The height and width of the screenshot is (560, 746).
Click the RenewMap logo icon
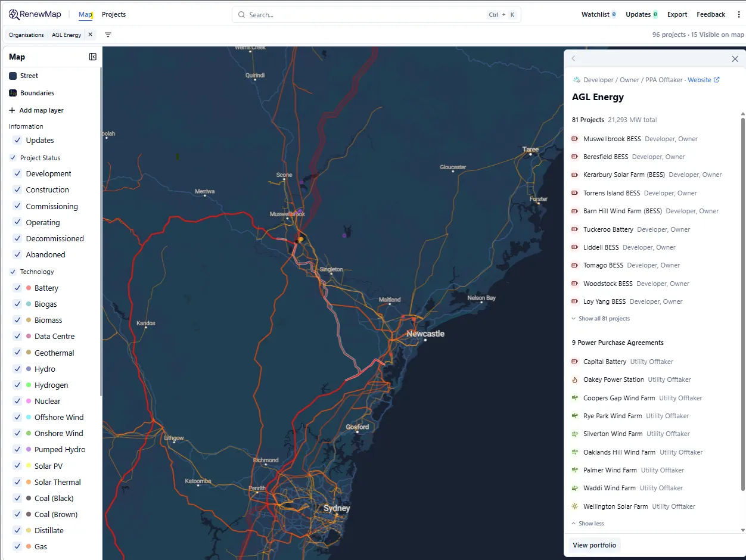[13, 14]
